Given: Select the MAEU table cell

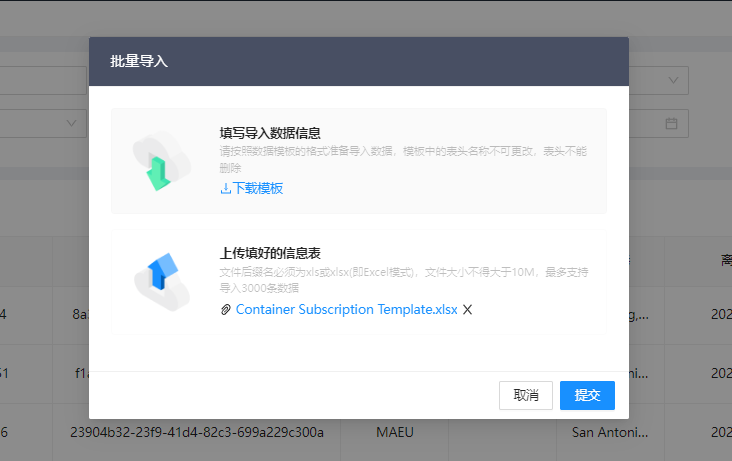Looking at the screenshot, I should pyautogui.click(x=394, y=432).
